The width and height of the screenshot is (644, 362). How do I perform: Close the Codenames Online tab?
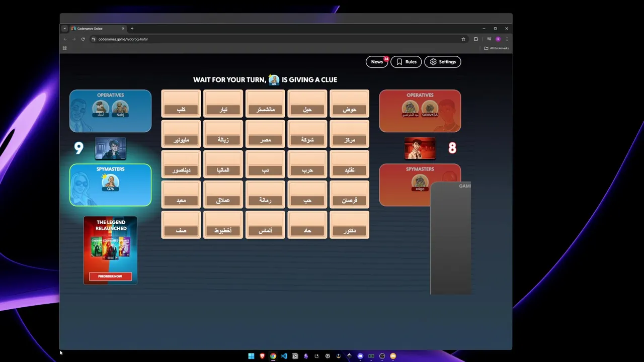click(123, 29)
